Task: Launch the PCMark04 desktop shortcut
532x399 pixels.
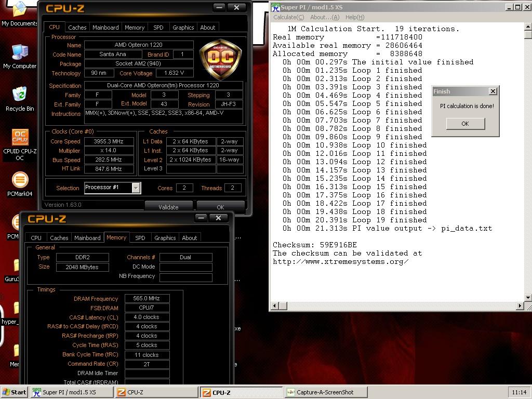Action: (20, 184)
